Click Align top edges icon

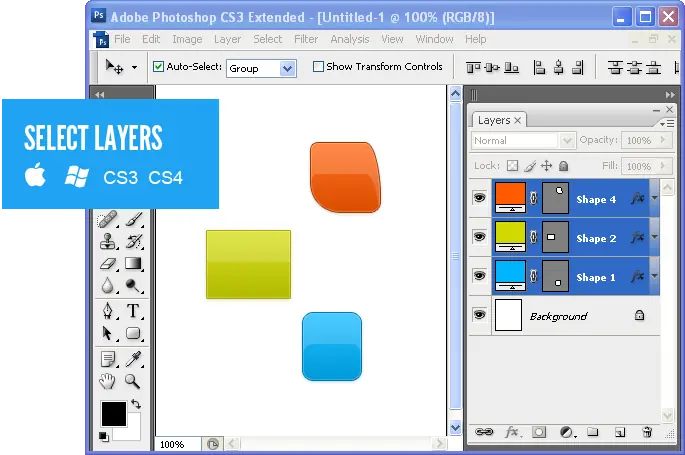pos(473,68)
